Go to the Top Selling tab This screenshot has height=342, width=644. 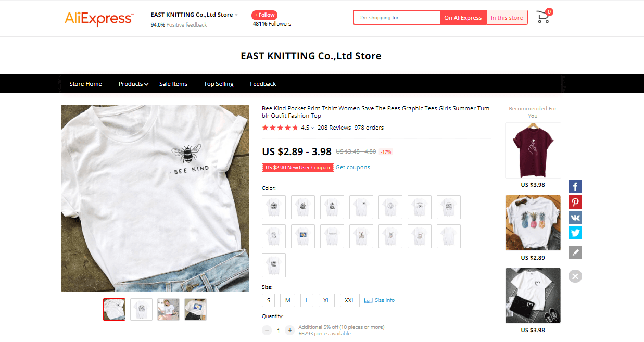[219, 84]
